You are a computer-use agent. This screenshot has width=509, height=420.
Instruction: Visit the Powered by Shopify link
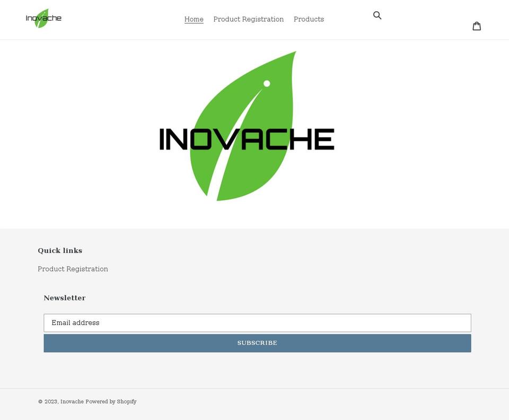coord(111,401)
